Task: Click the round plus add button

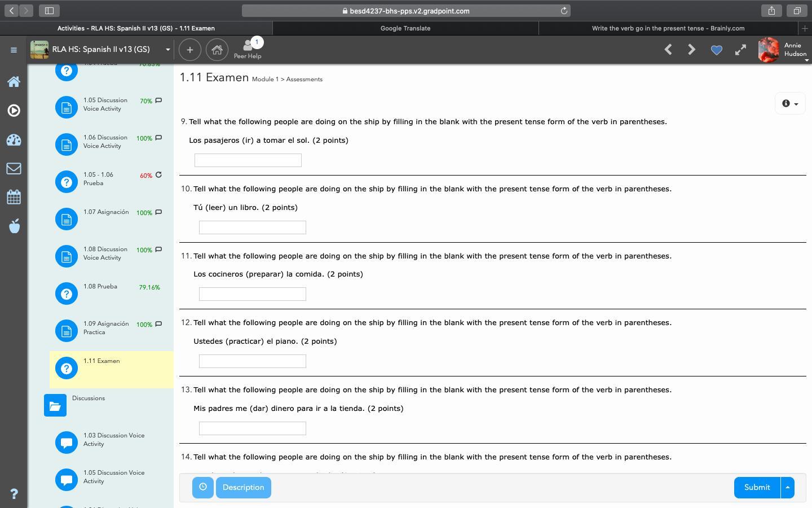Action: [190, 50]
